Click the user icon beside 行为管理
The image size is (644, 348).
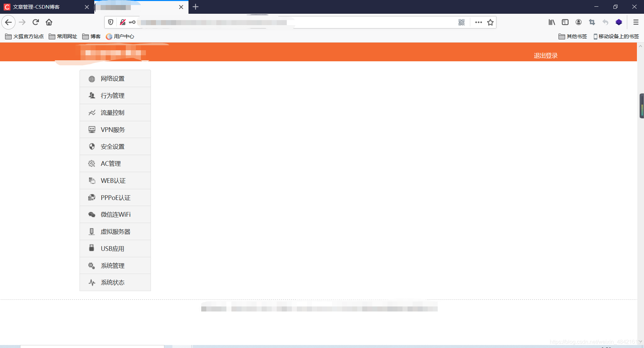[x=92, y=95]
